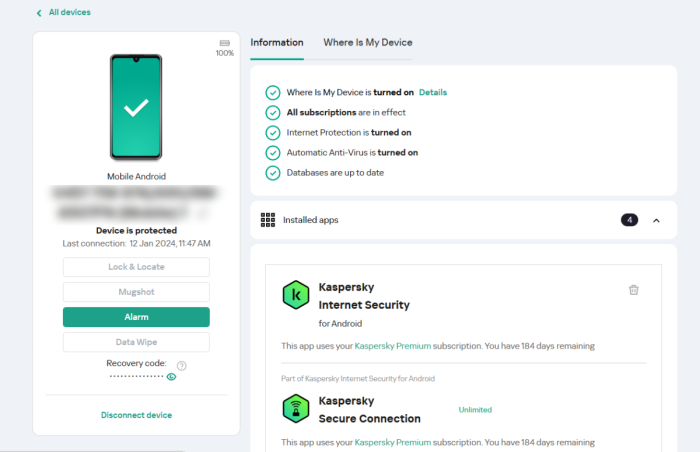
Task: Click the Lock & Locate button
Action: click(x=136, y=267)
